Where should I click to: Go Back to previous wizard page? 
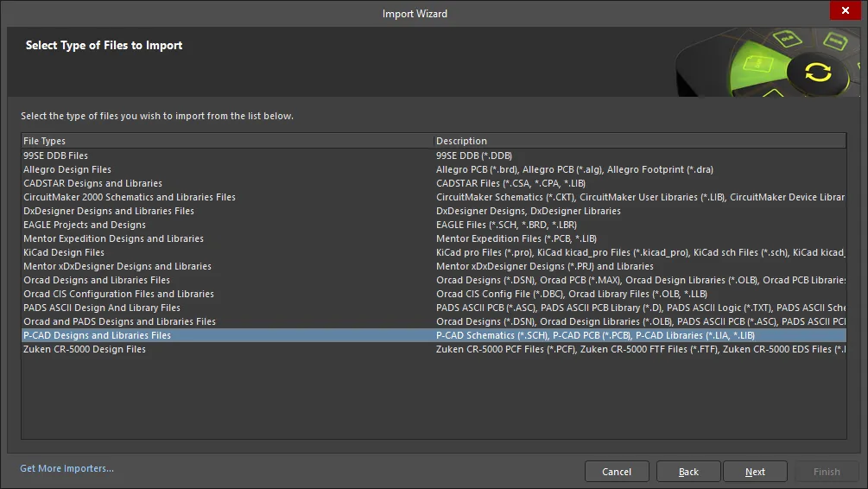(x=688, y=472)
